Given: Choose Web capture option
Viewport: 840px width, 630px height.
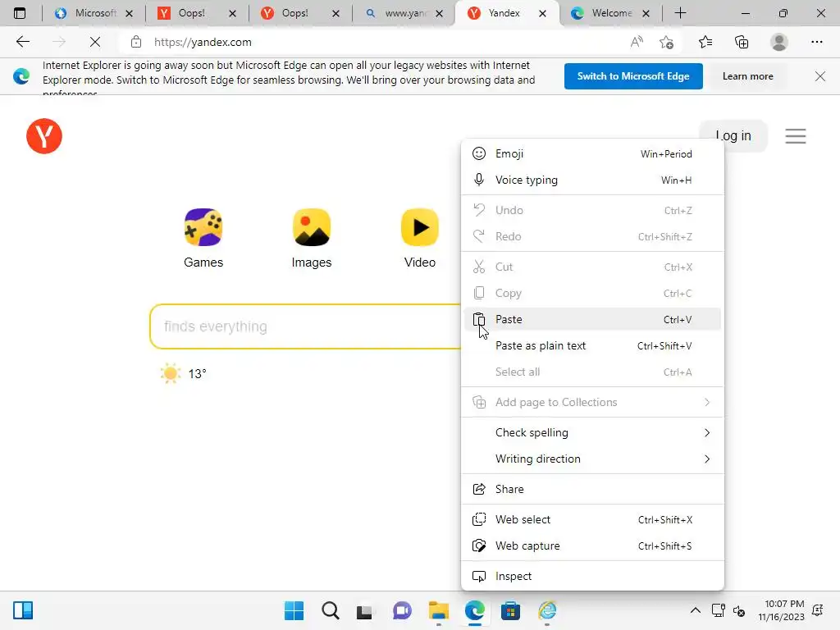Looking at the screenshot, I should tap(592, 546).
